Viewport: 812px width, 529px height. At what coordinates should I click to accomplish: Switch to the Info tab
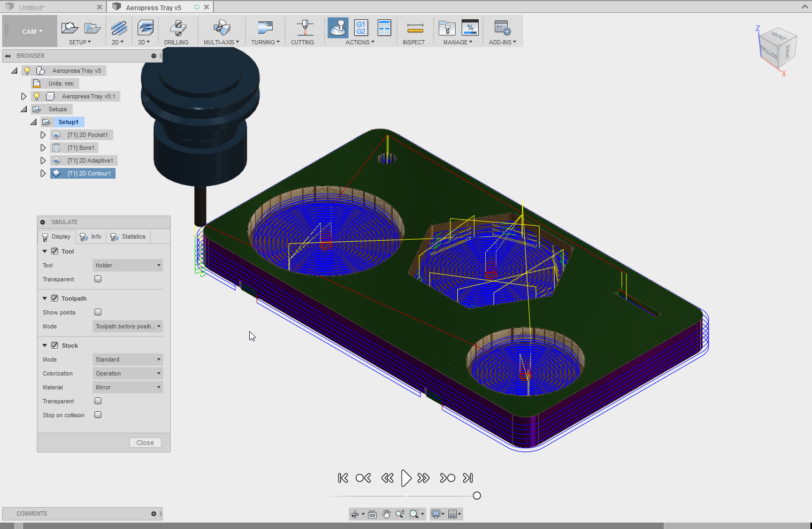pyautogui.click(x=91, y=236)
